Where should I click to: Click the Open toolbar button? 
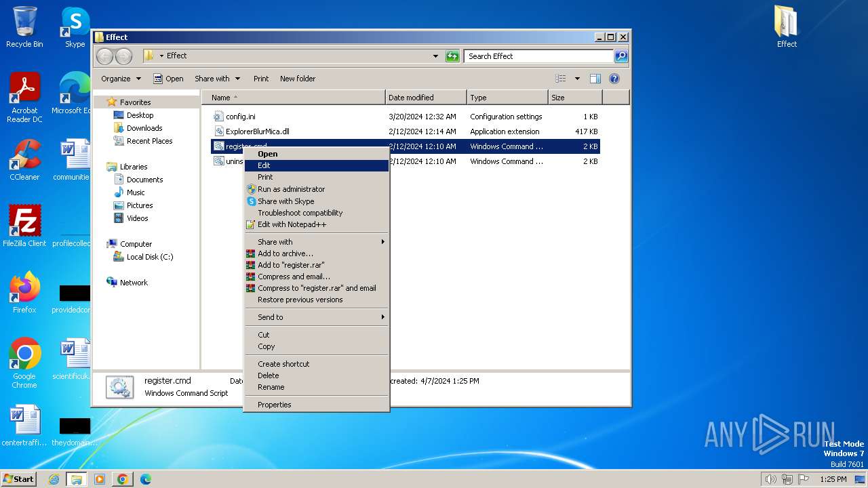(168, 79)
